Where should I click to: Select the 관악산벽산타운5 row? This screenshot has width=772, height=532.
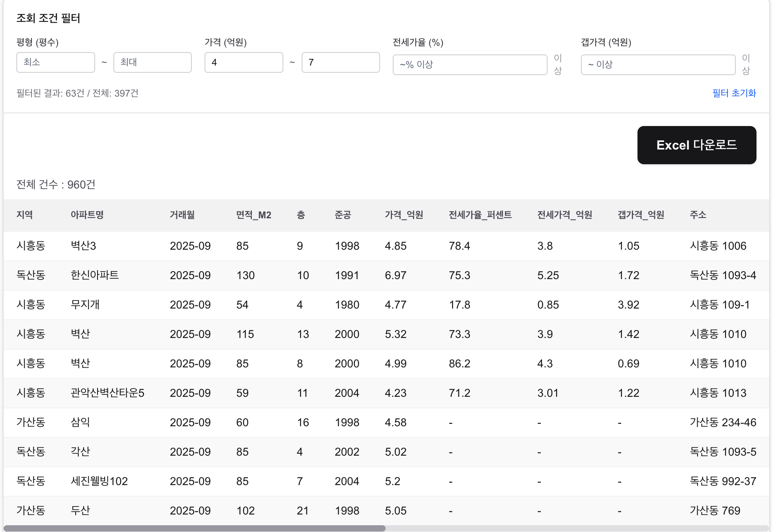107,393
